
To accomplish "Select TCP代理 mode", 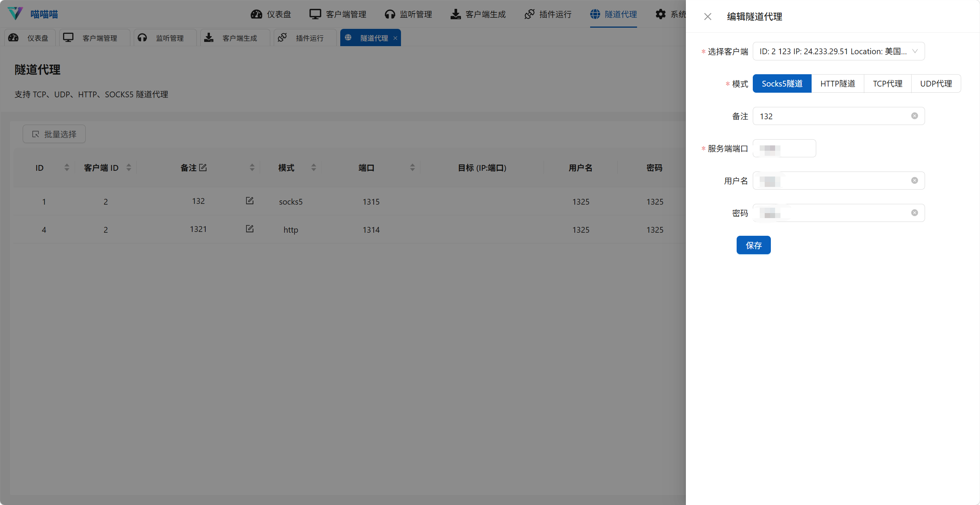I will pyautogui.click(x=887, y=83).
